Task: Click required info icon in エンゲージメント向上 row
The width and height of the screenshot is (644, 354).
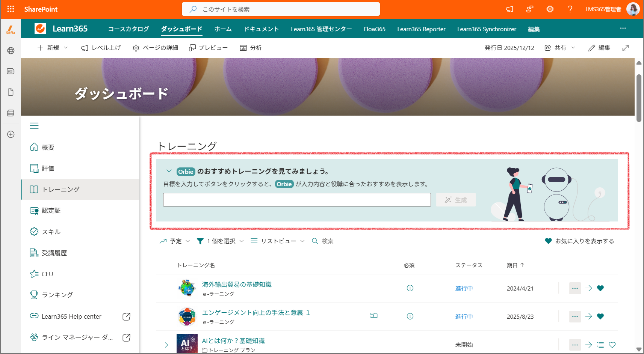Action: point(410,316)
